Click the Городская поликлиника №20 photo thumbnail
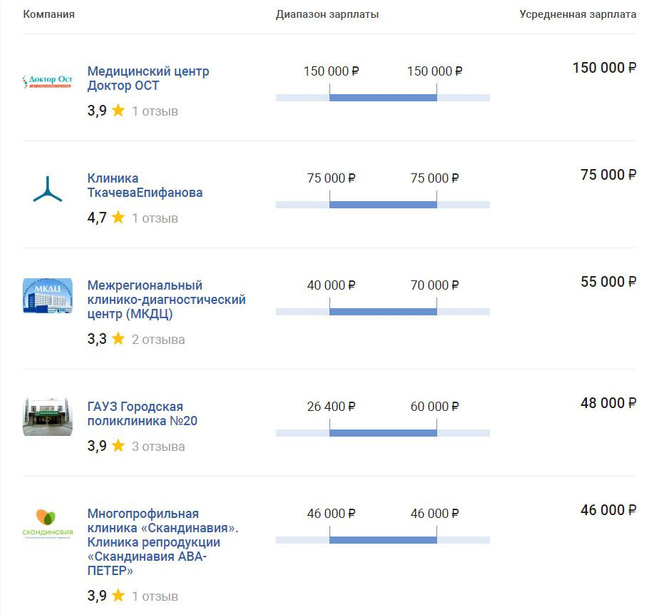This screenshot has height=615, width=656. pos(48,417)
